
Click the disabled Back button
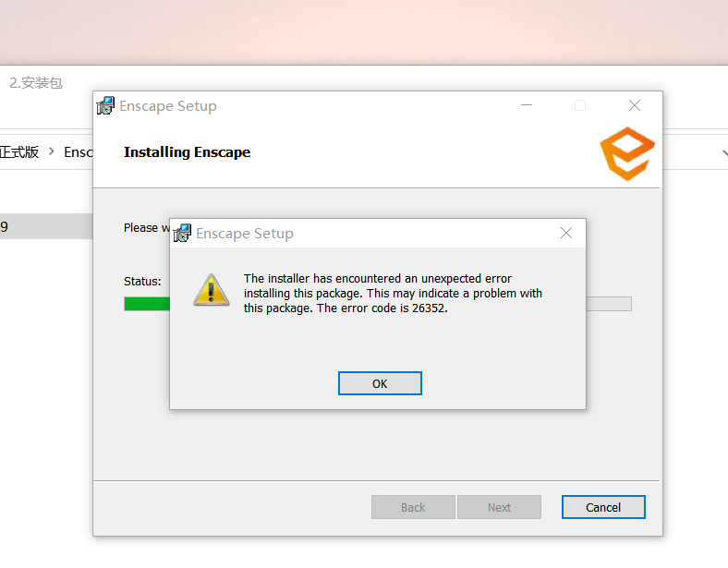point(413,507)
